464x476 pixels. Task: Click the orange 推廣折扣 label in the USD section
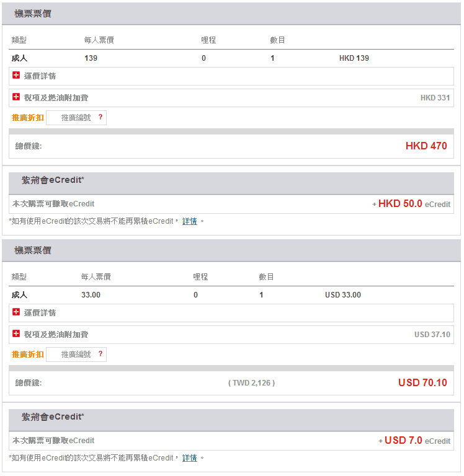(x=28, y=355)
